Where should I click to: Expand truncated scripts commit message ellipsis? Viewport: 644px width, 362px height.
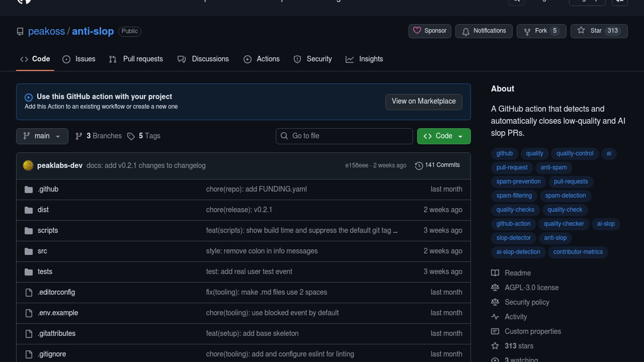[x=395, y=231]
